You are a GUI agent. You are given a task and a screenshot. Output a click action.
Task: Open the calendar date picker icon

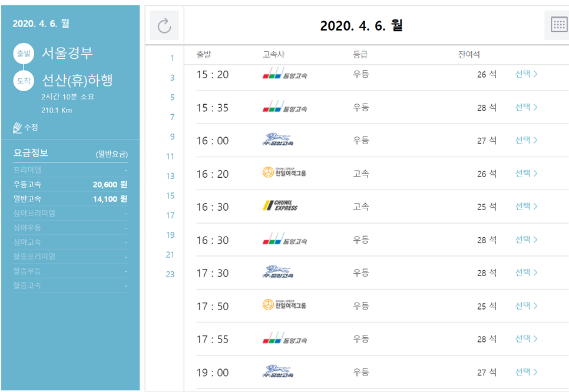tap(559, 25)
